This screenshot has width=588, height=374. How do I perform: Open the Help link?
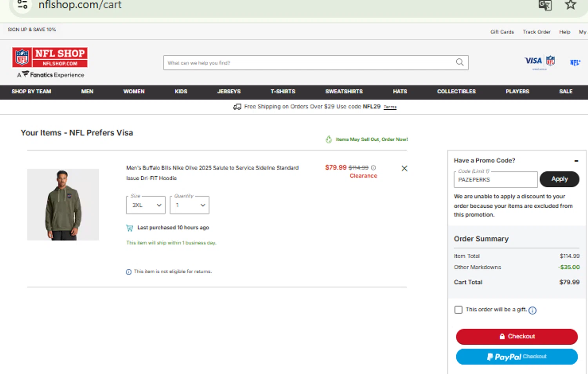coord(565,32)
